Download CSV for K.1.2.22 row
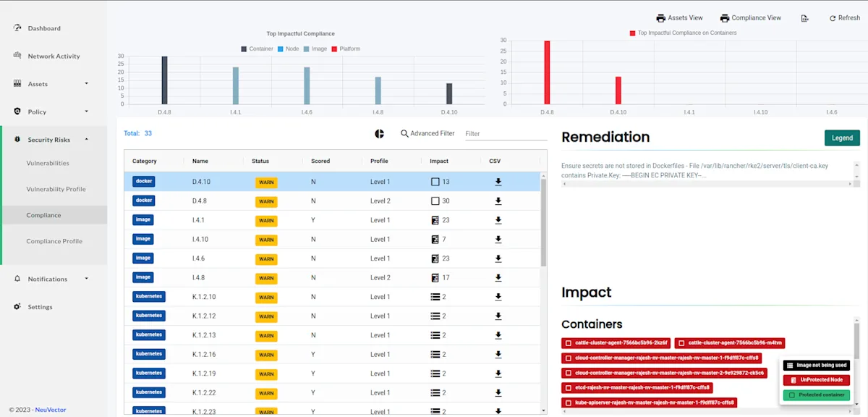 point(498,392)
